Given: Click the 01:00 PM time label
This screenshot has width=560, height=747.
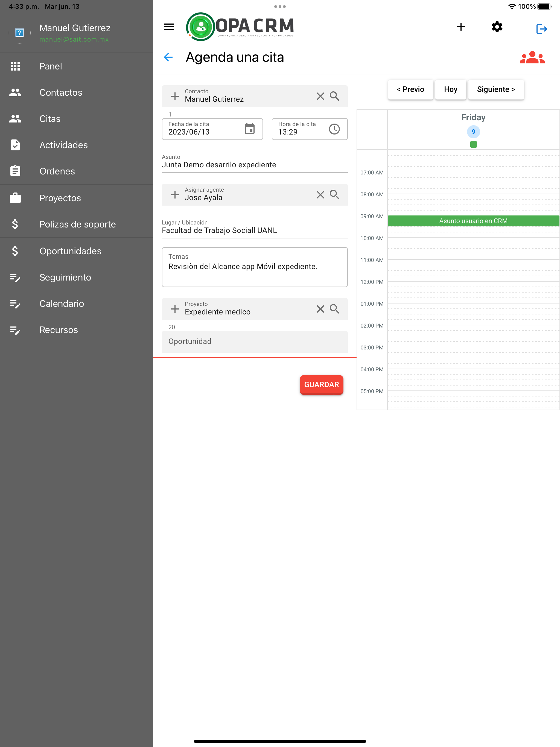Looking at the screenshot, I should click(372, 304).
